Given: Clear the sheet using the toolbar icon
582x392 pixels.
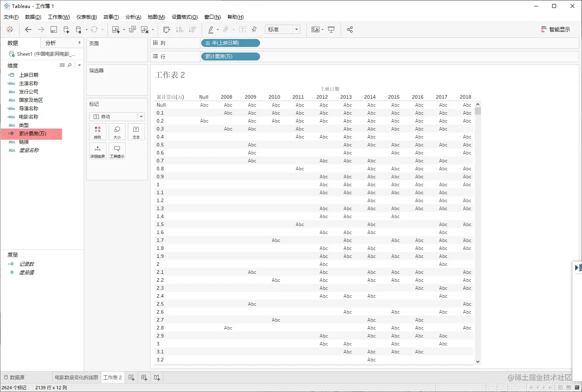Looking at the screenshot, I should [145, 29].
